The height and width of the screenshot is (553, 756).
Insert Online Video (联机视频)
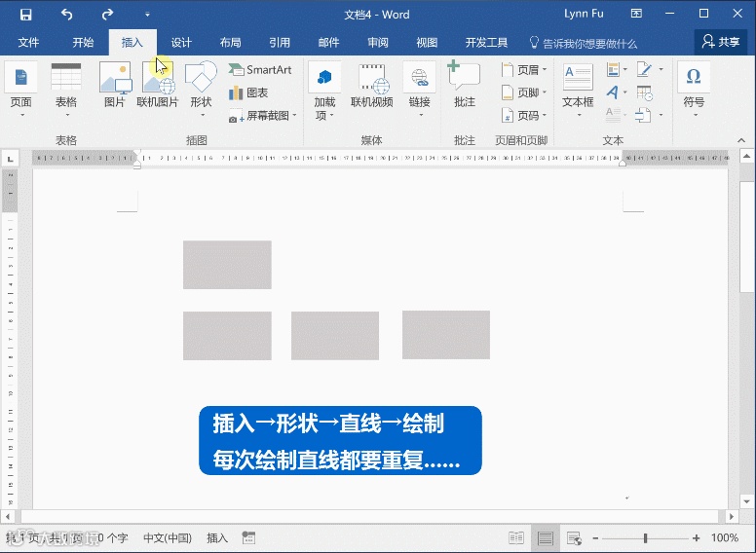[x=372, y=85]
